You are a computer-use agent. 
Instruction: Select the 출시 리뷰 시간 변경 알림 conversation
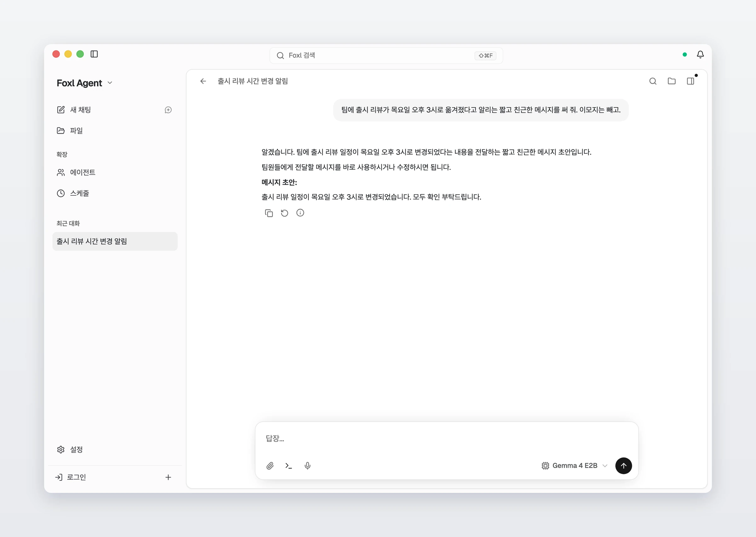coord(115,241)
